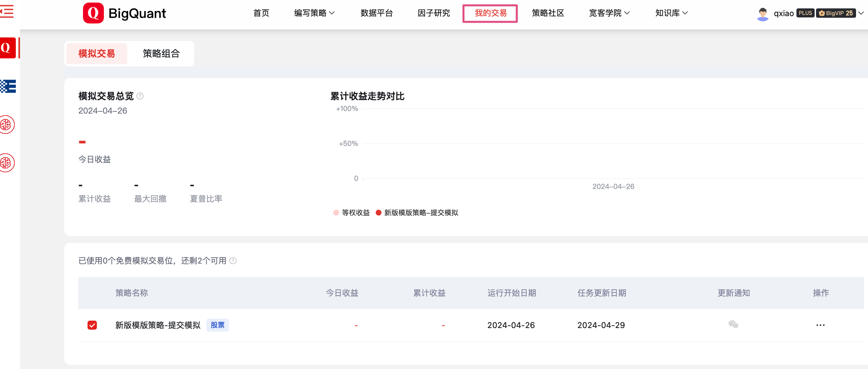
Task: Open the 新版模版策略-提交模拟 strategy link
Action: tap(158, 325)
